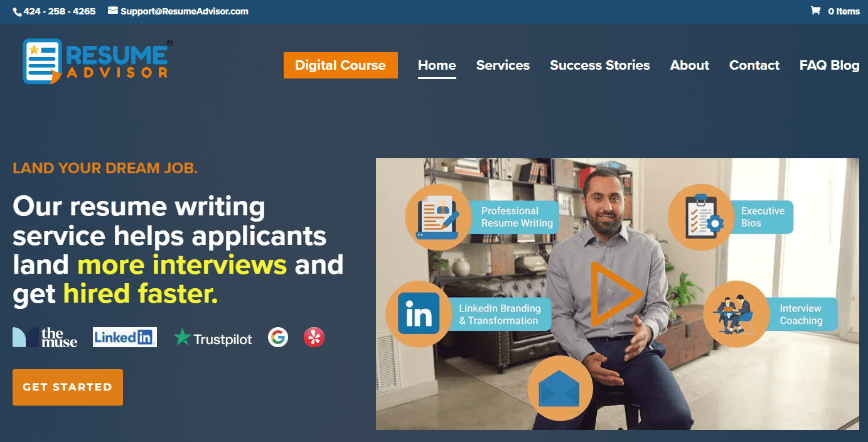Open the shopping cart icon
The width and height of the screenshot is (868, 442).
[815, 11]
